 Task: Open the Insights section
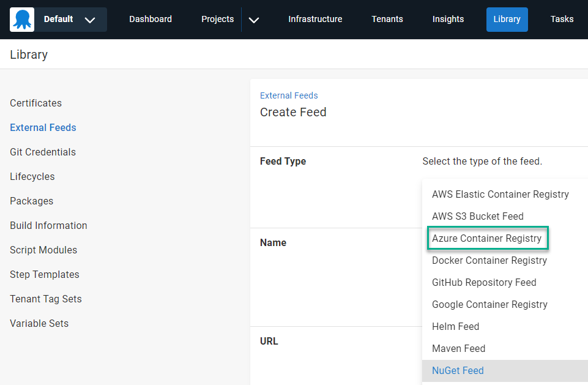[x=448, y=19]
